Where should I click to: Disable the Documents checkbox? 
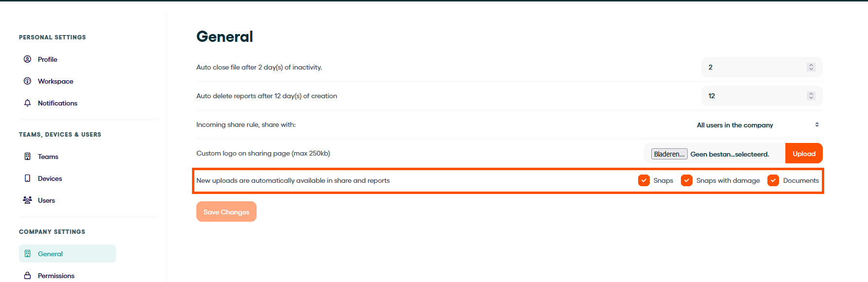(773, 180)
